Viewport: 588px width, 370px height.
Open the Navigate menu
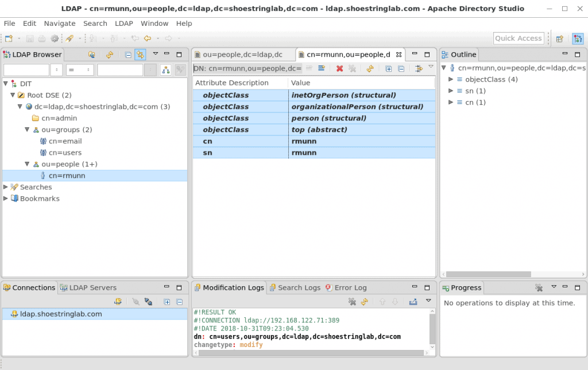click(x=60, y=24)
